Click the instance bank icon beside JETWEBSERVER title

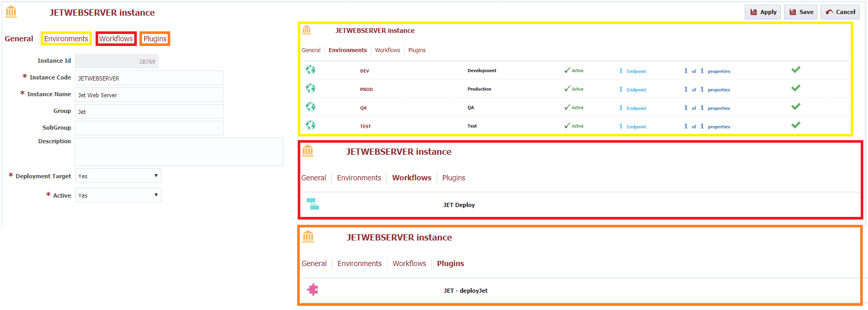[11, 12]
